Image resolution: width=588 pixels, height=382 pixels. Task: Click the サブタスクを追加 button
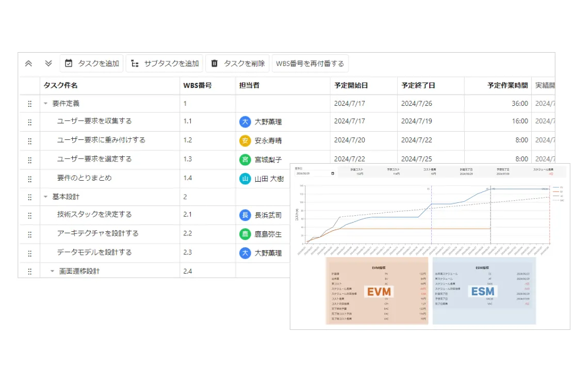165,63
